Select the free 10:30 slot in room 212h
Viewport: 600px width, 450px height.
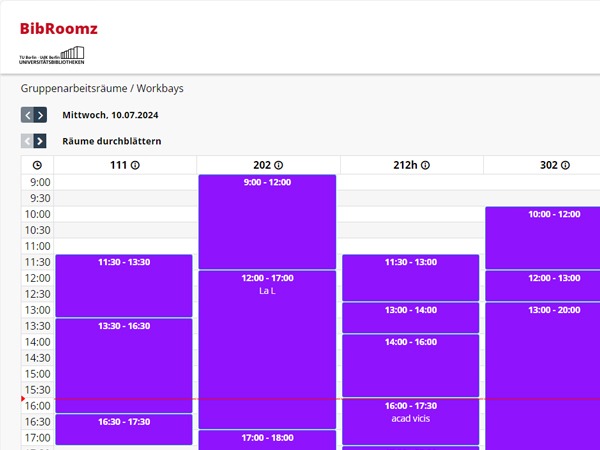coord(412,230)
